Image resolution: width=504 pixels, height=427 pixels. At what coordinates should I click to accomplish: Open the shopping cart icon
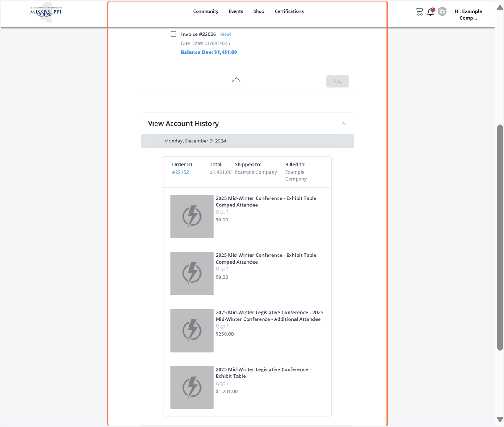click(x=419, y=12)
